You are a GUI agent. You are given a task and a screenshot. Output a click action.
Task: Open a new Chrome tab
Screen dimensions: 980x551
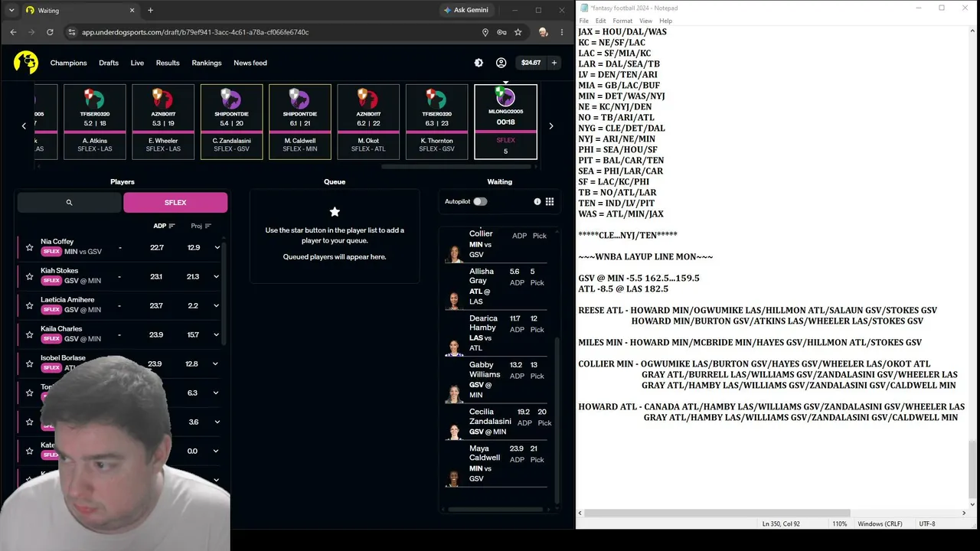150,10
